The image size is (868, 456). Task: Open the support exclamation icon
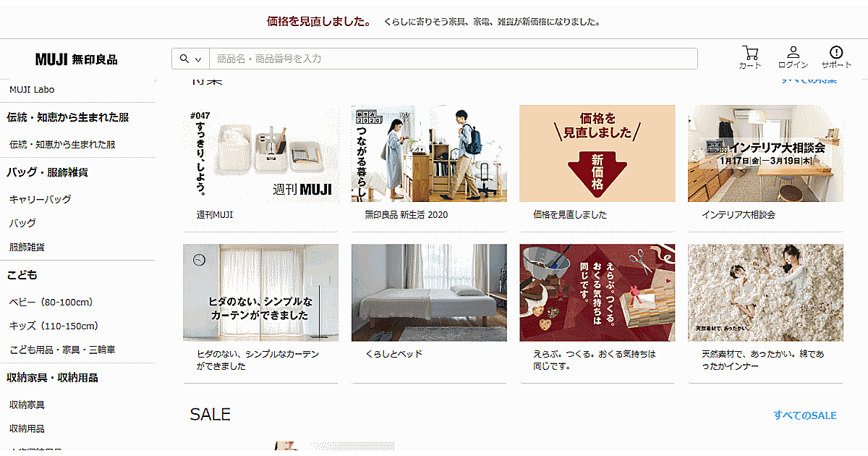(x=836, y=53)
